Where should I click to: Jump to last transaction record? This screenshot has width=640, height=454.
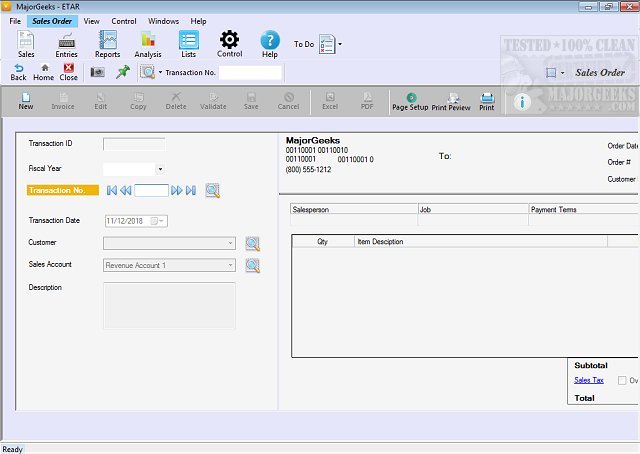click(191, 190)
